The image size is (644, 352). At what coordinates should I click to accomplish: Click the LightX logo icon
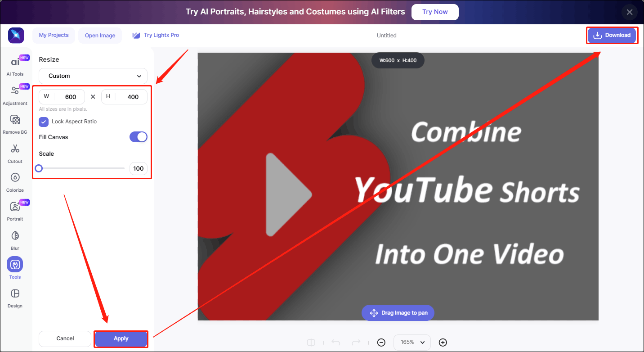(16, 35)
